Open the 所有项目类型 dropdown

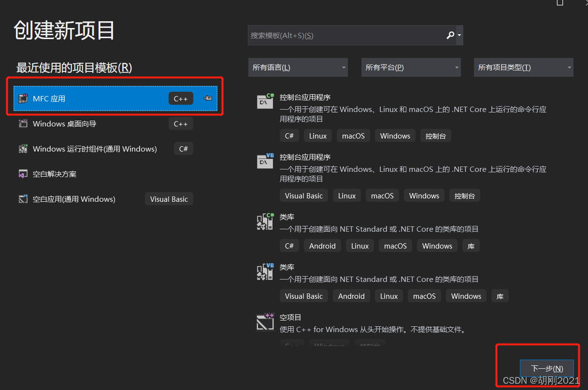tap(524, 68)
